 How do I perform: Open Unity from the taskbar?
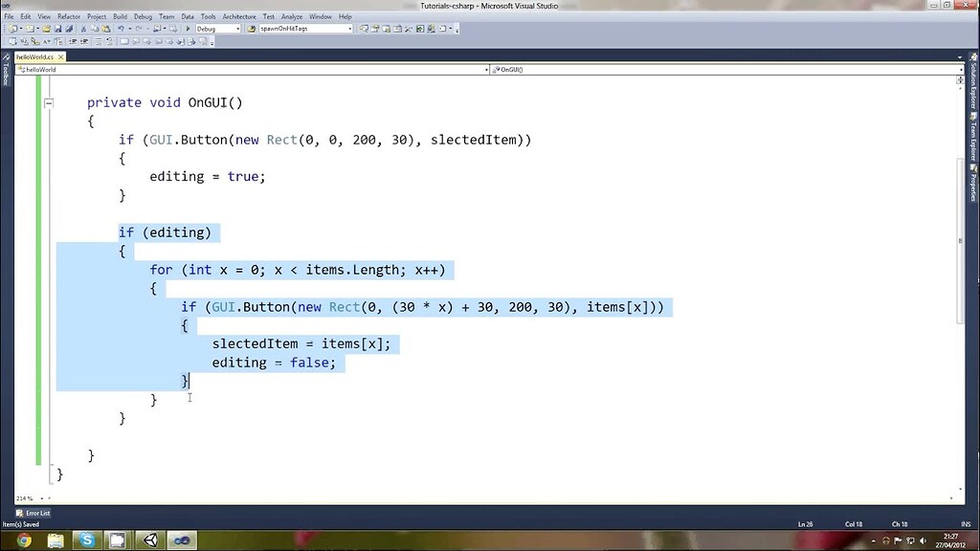coord(150,540)
